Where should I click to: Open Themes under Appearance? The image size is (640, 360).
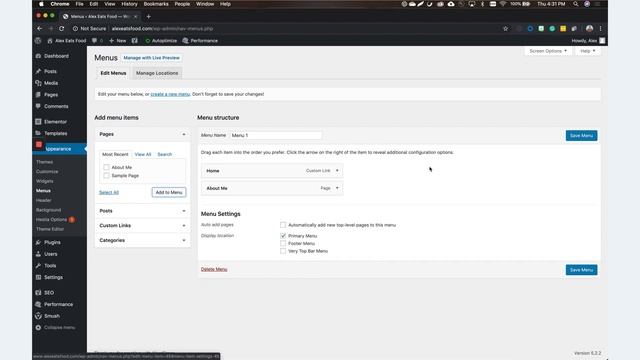[44, 162]
